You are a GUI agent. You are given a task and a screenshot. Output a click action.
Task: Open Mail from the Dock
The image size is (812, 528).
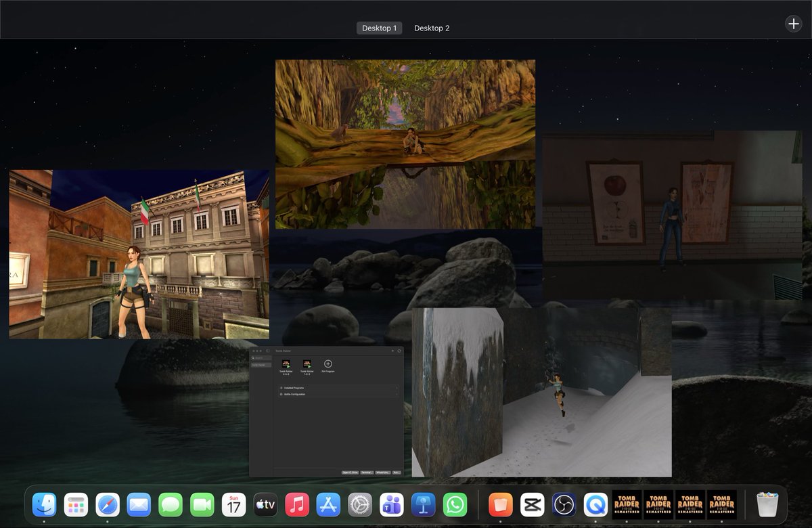tap(139, 504)
